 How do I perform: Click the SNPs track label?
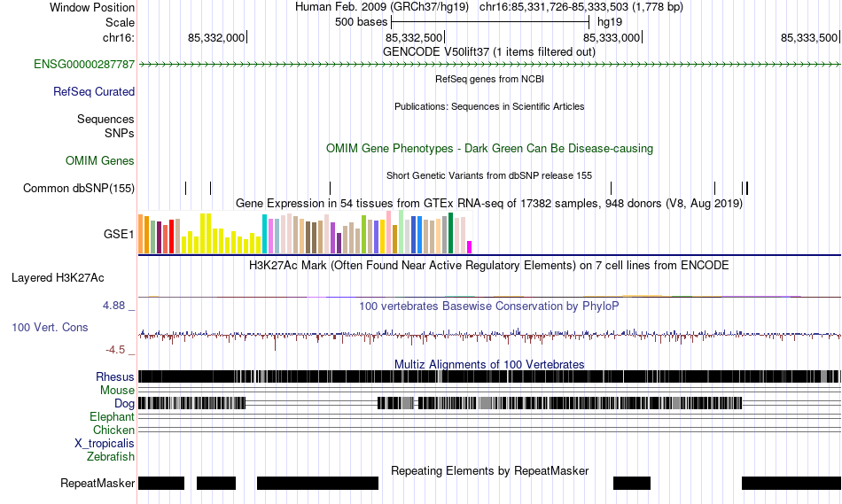120,133
